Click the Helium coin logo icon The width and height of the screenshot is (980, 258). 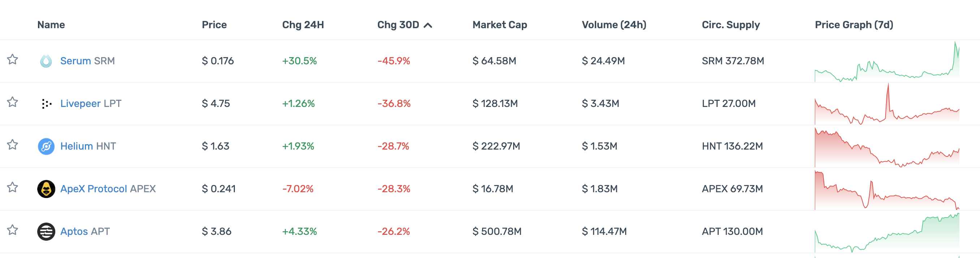46,146
